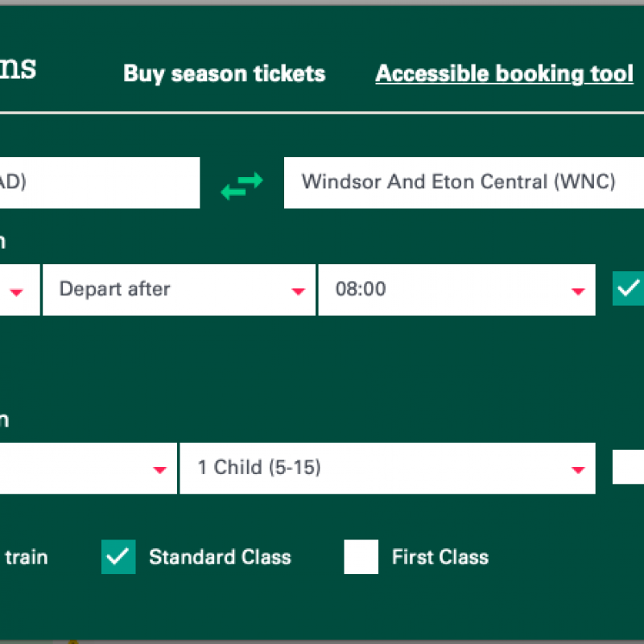Uncheck the green checkbox beside time field
644x644 pixels.
point(628,288)
